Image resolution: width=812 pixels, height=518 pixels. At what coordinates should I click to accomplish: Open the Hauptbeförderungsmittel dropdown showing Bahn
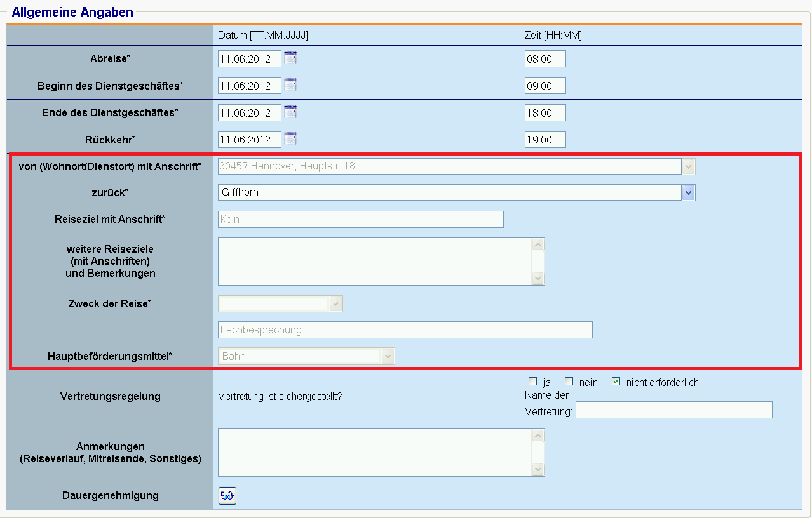388,357
